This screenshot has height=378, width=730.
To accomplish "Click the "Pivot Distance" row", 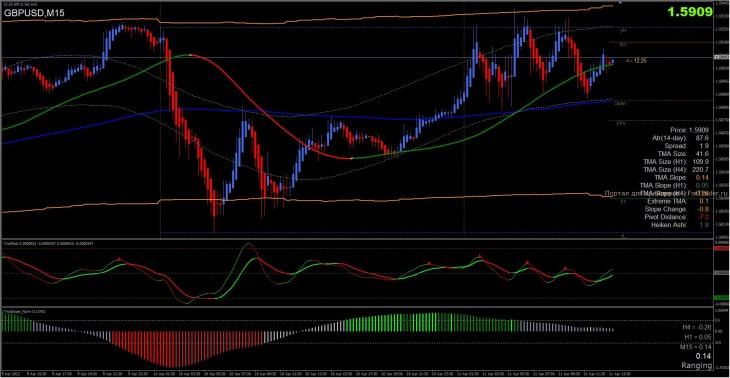I will (x=677, y=217).
